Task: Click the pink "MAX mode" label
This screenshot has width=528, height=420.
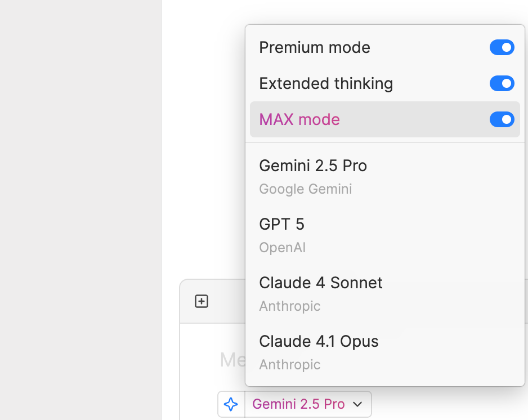Action: tap(299, 119)
